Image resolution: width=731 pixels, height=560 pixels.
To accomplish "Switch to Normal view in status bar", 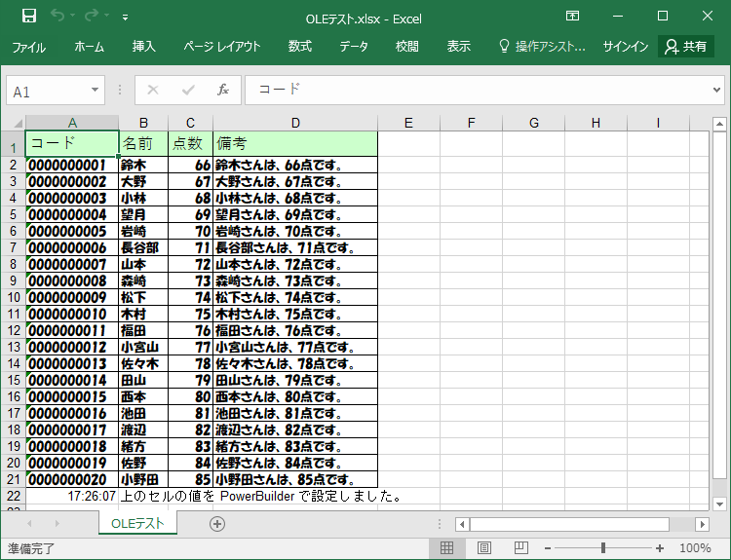I will tap(446, 548).
